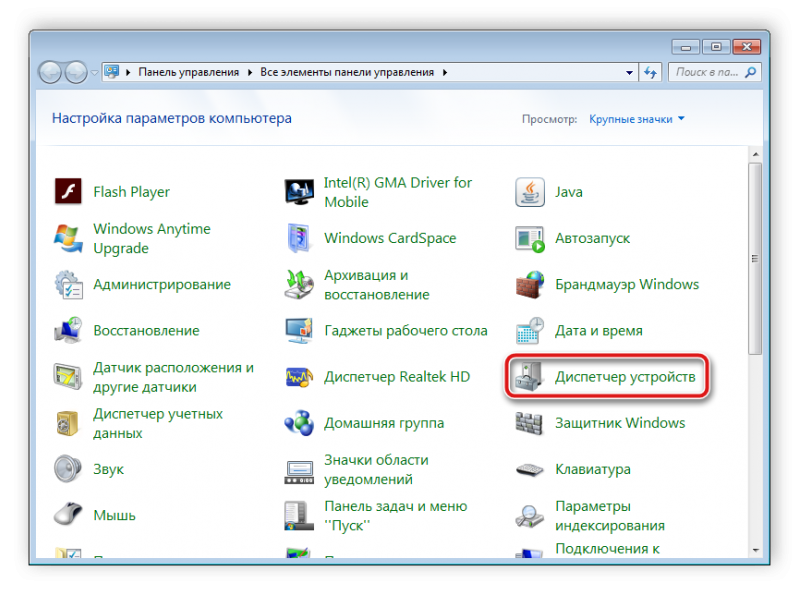Click the Forward navigation button
This screenshot has height=595, width=800.
[x=77, y=72]
